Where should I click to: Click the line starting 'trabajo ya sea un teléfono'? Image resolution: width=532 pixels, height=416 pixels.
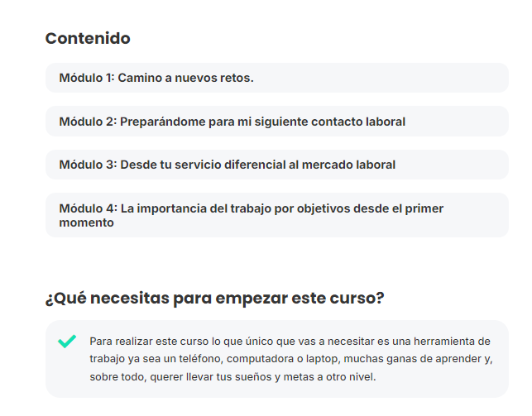click(291, 359)
